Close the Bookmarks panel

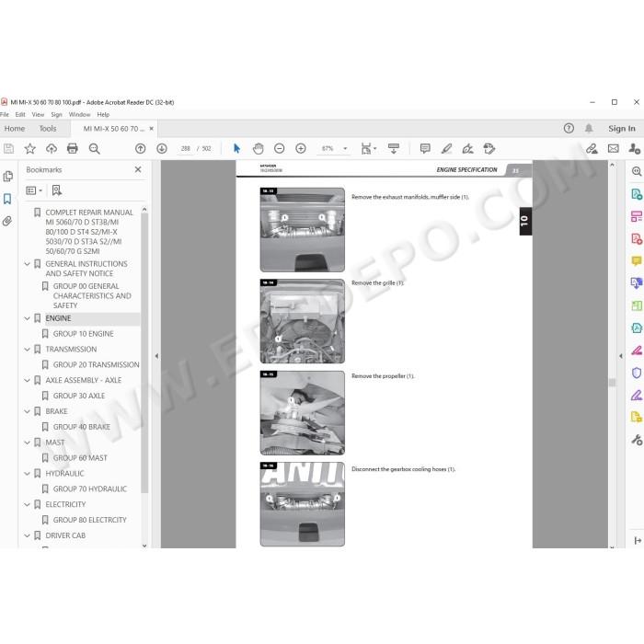pos(138,169)
